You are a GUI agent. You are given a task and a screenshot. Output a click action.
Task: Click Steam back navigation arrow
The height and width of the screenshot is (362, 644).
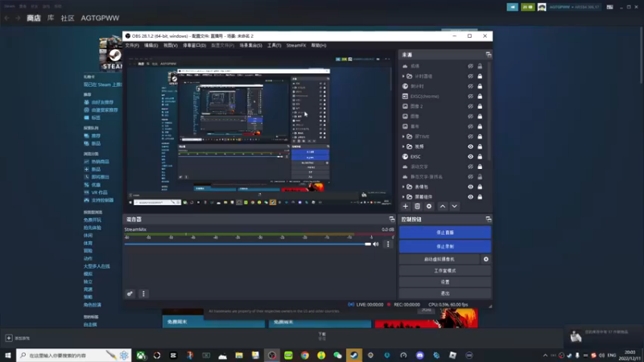click(x=7, y=18)
